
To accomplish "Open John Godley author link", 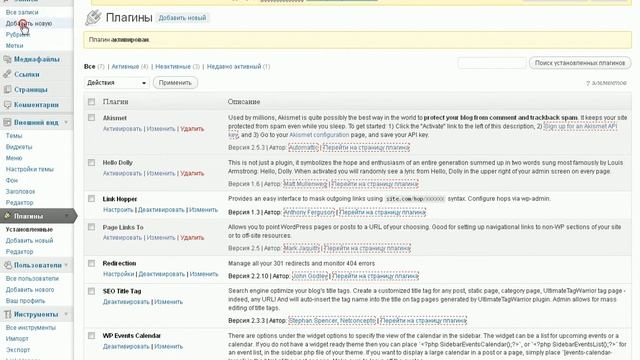I will coord(310,276).
